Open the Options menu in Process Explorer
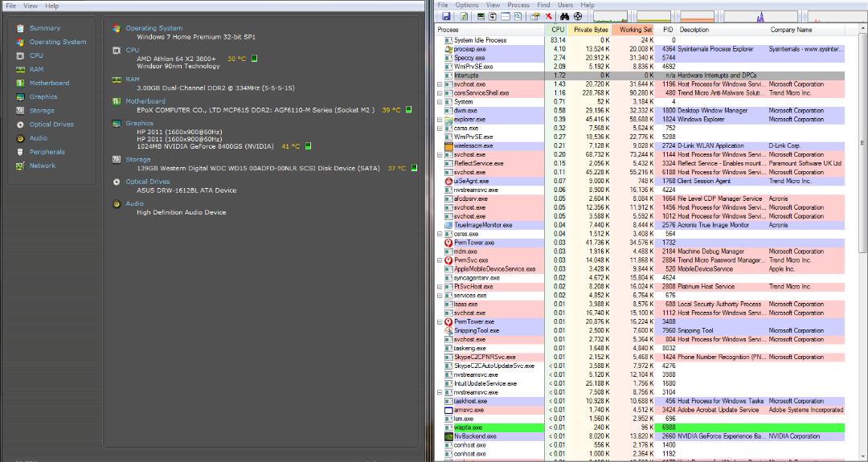 467,5
